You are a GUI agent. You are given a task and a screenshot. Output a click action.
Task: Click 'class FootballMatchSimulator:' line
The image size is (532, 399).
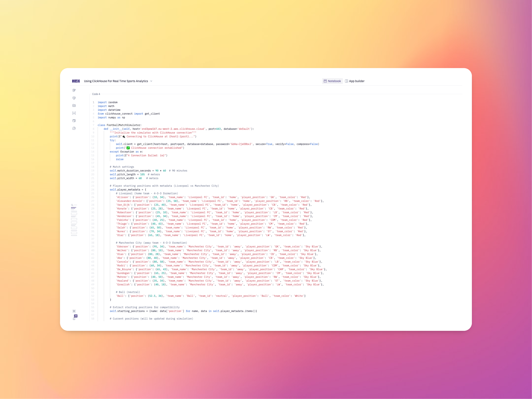tap(120, 125)
